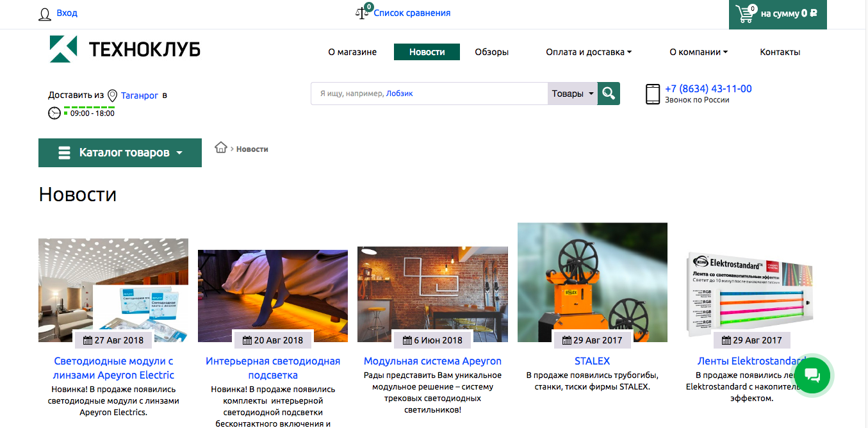868x428 pixels.
Task: Go to the Контакты page
Action: 780,52
